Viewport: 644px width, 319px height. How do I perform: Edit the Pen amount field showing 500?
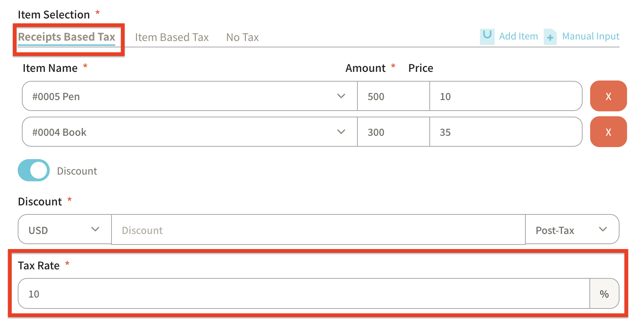pyautogui.click(x=393, y=96)
